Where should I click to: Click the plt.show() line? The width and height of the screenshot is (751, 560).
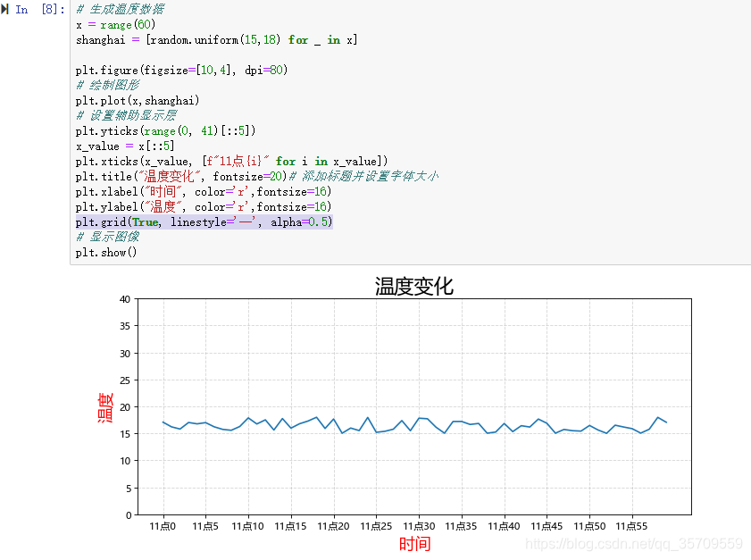click(x=106, y=252)
